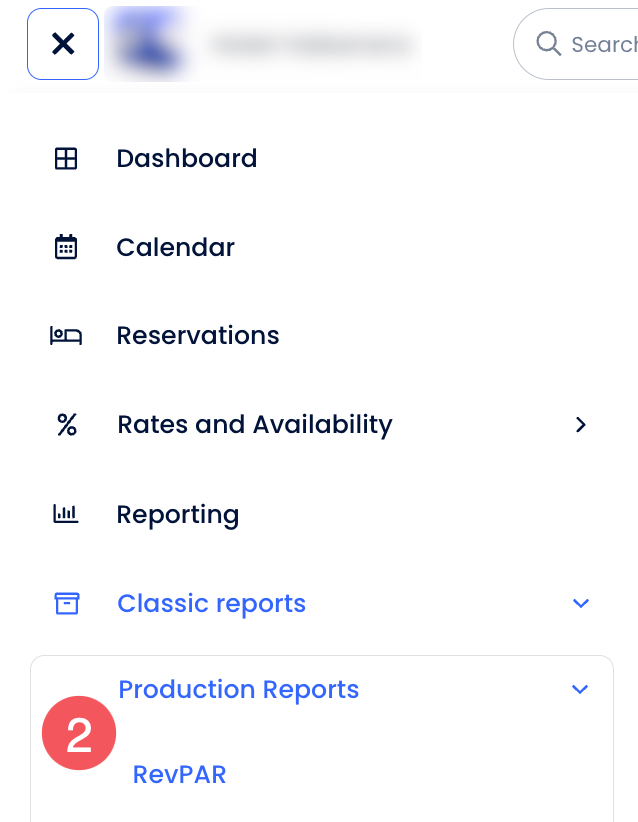
Task: Close the navigation menu with the X button
Action: (63, 44)
